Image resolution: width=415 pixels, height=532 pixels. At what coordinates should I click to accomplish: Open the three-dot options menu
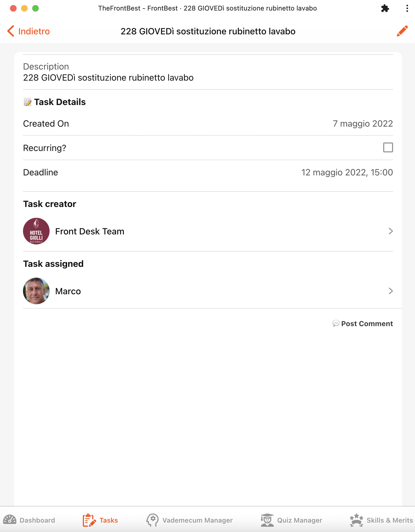tap(407, 8)
